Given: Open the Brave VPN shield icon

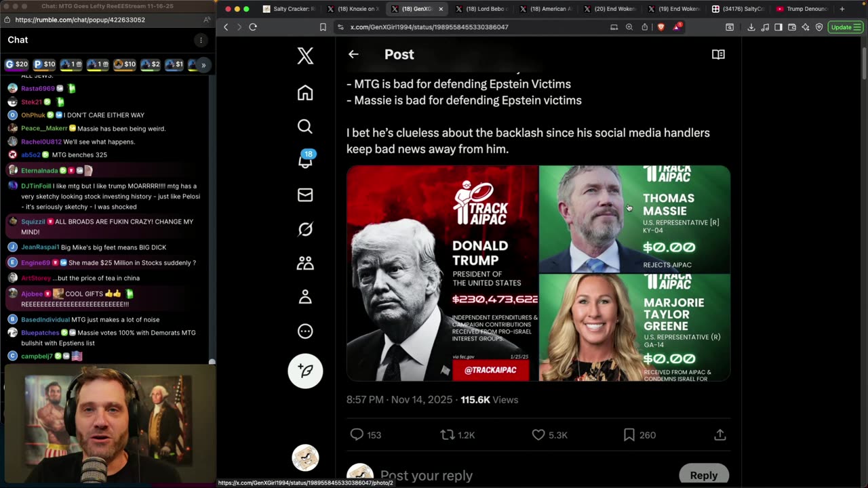Looking at the screenshot, I should click(819, 27).
